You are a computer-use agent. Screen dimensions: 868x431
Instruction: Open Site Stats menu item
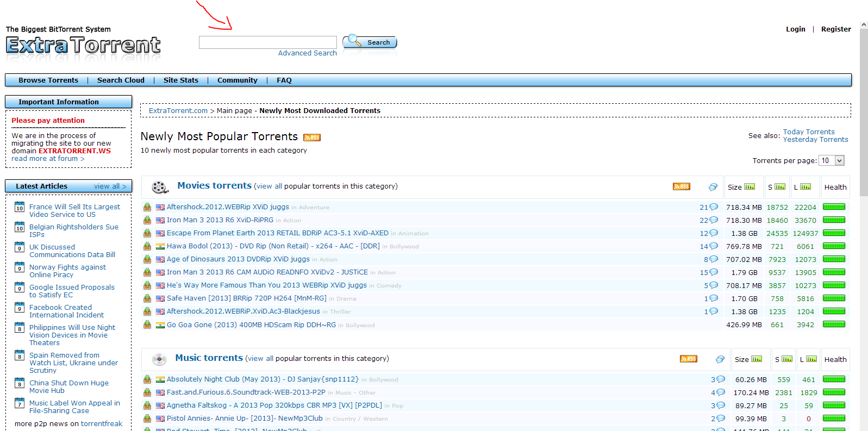tap(181, 80)
